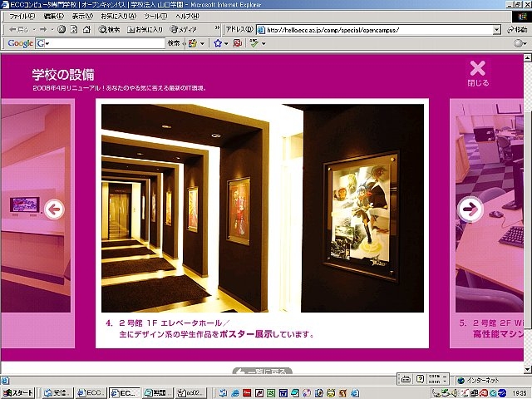Image resolution: width=532 pixels, height=399 pixels.
Task: Click the browser Stop button
Action: (62, 29)
